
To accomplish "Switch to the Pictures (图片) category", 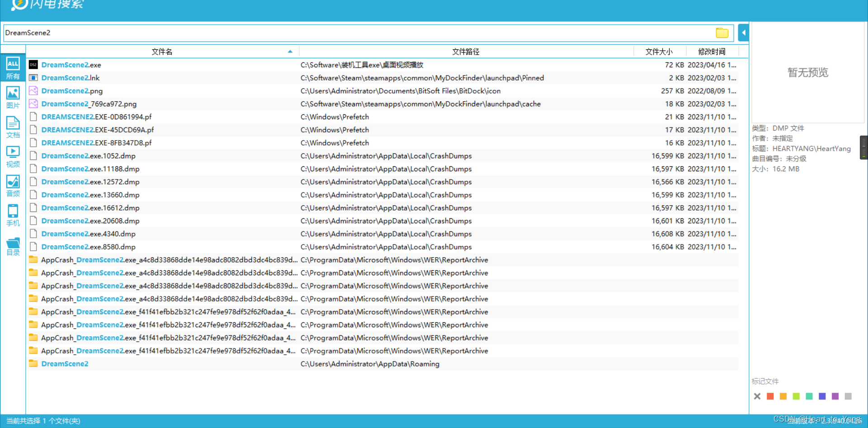I will coord(13,98).
